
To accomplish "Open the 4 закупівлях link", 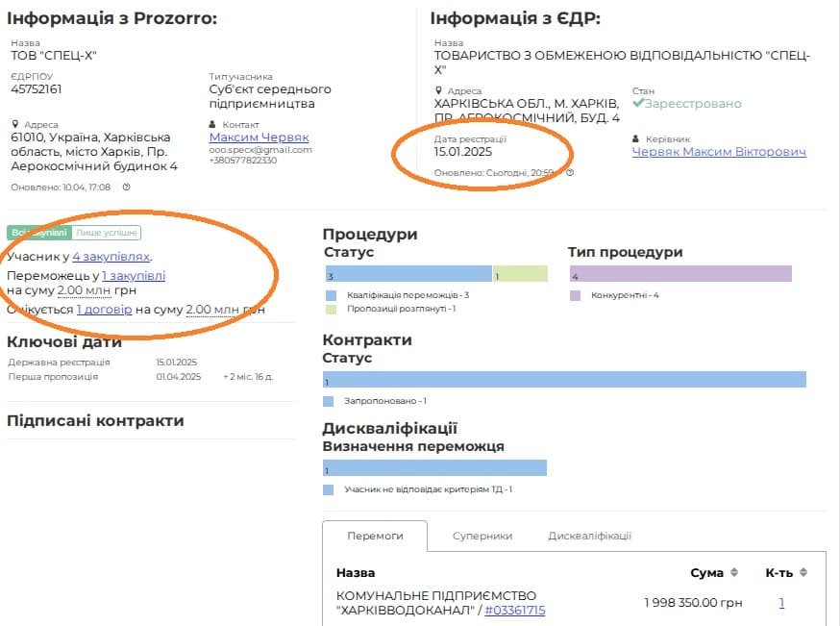I will 111,257.
